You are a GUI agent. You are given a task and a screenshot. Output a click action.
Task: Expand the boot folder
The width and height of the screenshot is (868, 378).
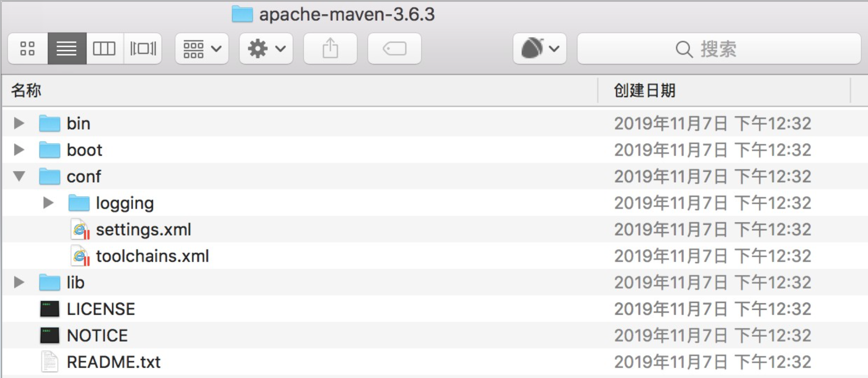click(x=19, y=150)
